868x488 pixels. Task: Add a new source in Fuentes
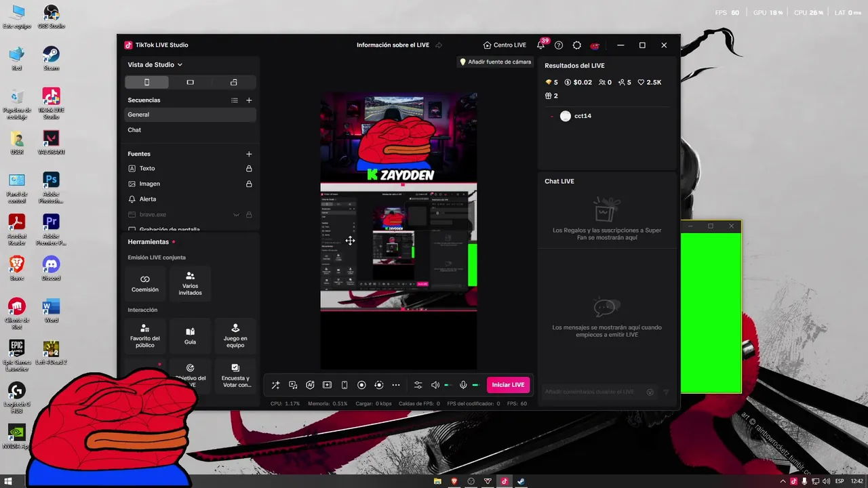249,154
